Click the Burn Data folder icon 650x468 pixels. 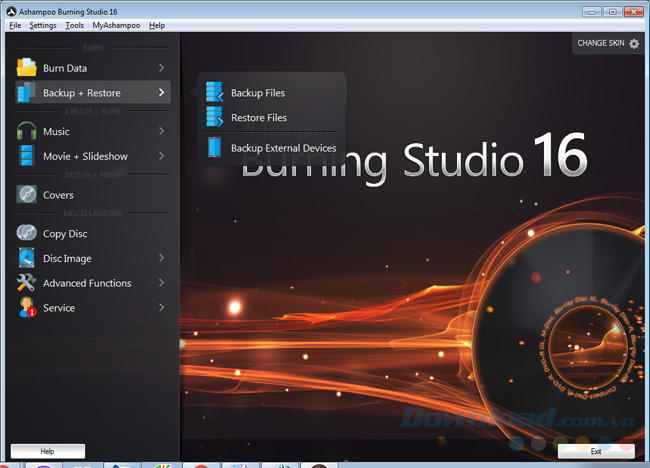pyautogui.click(x=26, y=68)
